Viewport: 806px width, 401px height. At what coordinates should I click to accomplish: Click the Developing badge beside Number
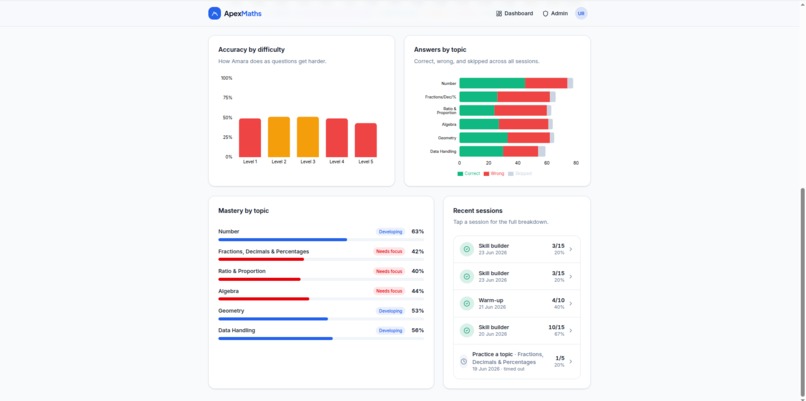click(x=391, y=232)
